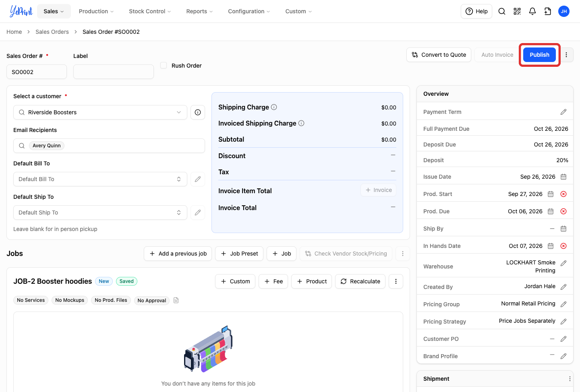This screenshot has height=392, width=580.
Task: Open JOB-2 more options menu
Action: pyautogui.click(x=396, y=281)
